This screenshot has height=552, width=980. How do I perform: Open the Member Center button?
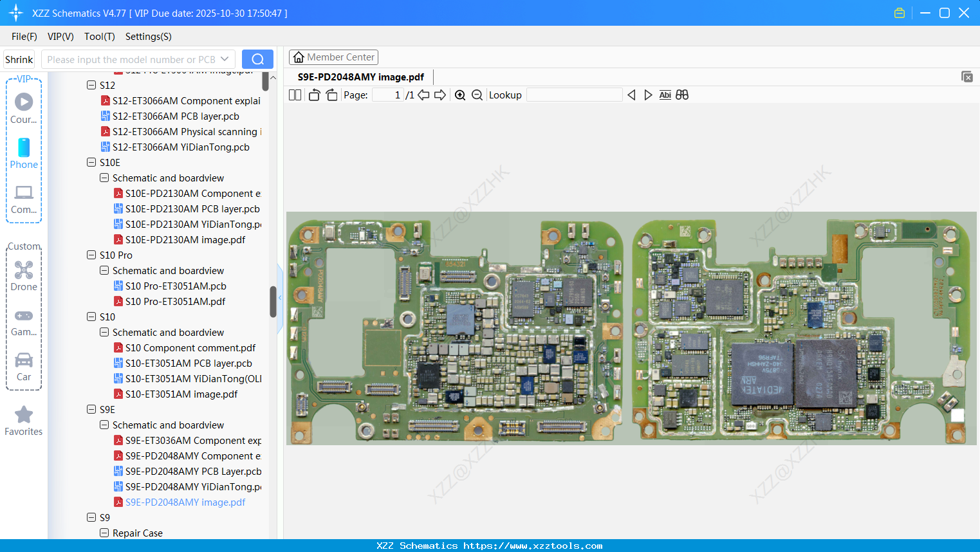(333, 57)
